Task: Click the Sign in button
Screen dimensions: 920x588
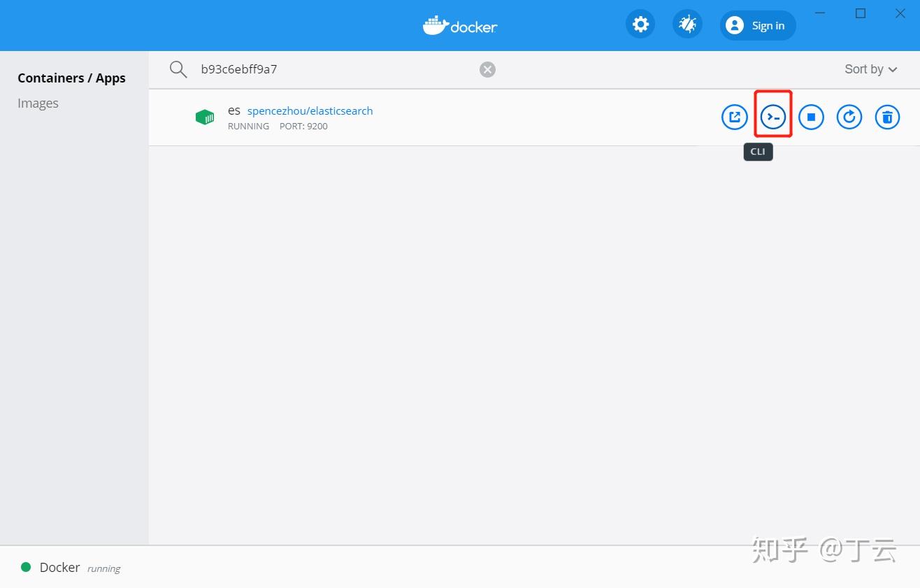Action: coord(768,25)
